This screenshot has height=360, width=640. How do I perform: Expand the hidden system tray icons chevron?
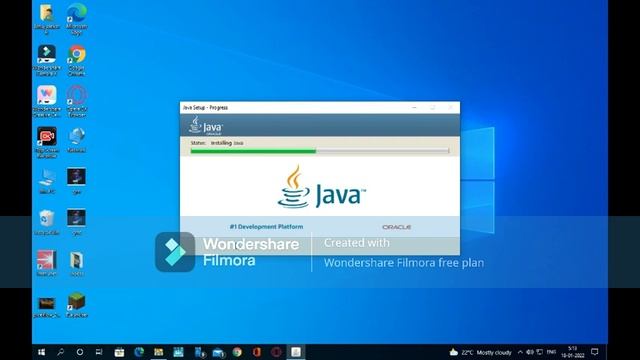click(x=520, y=352)
